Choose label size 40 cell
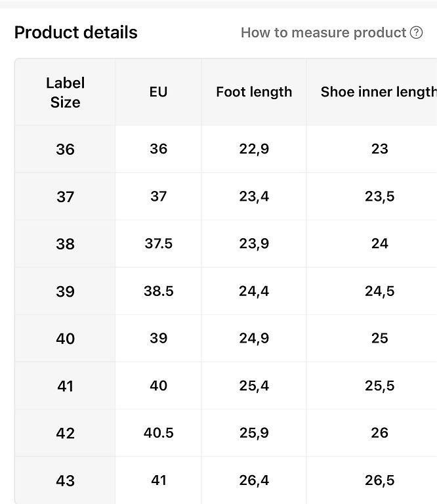This screenshot has height=504, width=437. (66, 339)
